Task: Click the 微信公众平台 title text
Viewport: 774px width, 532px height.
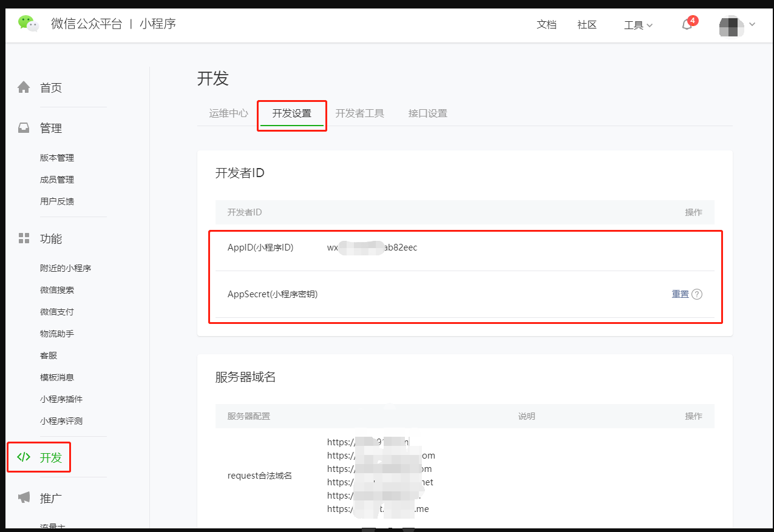Action: point(87,24)
